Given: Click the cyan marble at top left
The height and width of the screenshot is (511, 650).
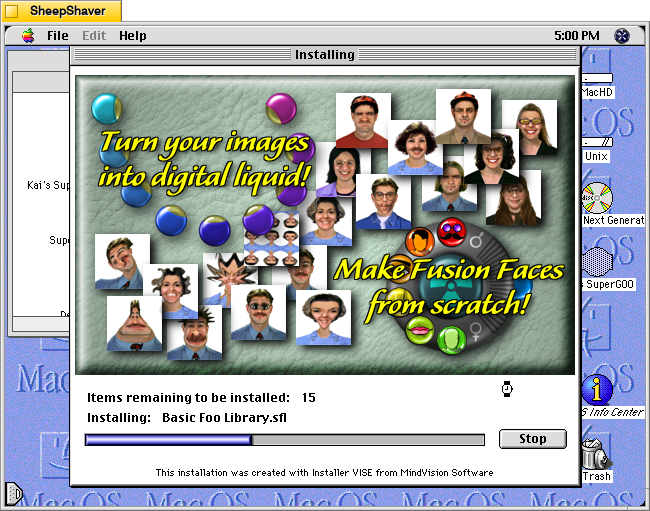Looking at the screenshot, I should click(x=107, y=109).
